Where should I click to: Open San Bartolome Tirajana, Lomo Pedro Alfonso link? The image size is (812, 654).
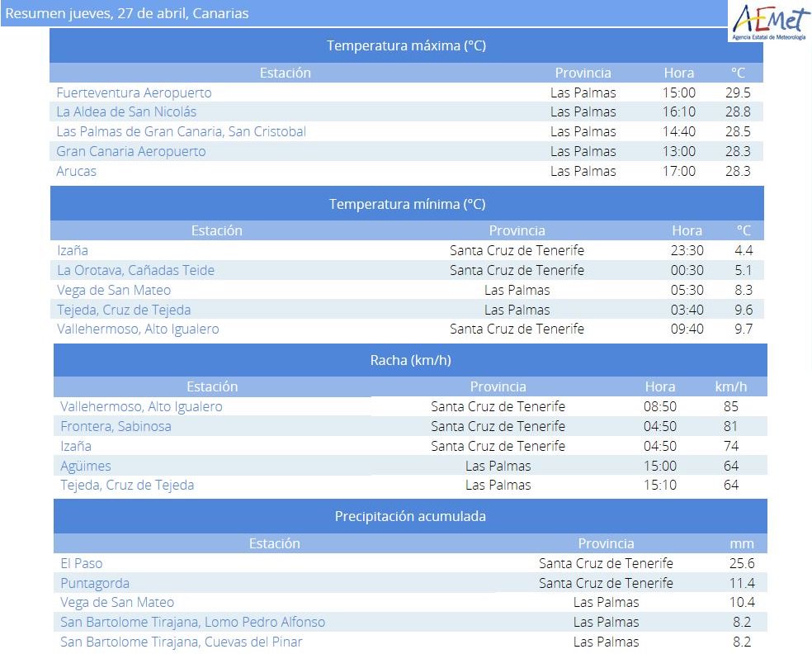192,622
